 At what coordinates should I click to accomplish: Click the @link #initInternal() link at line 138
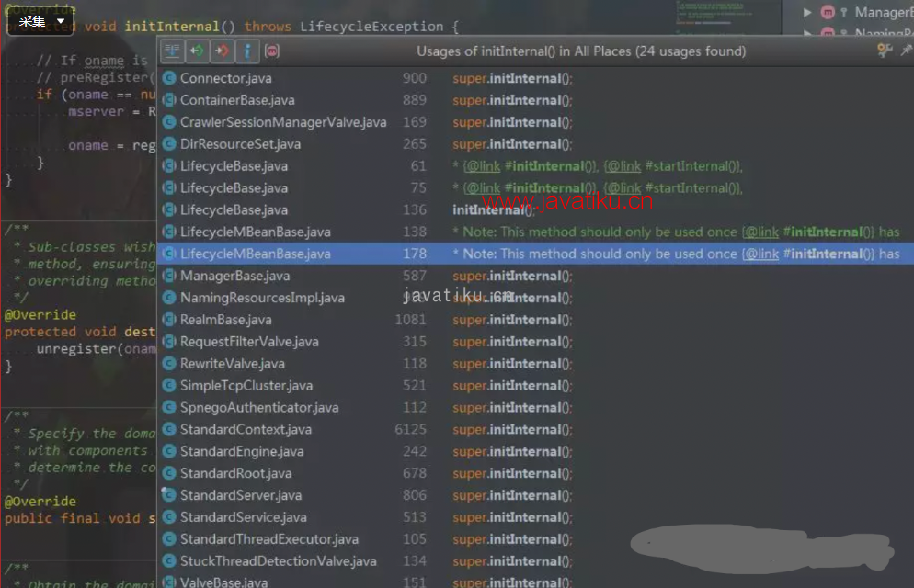[x=808, y=232]
